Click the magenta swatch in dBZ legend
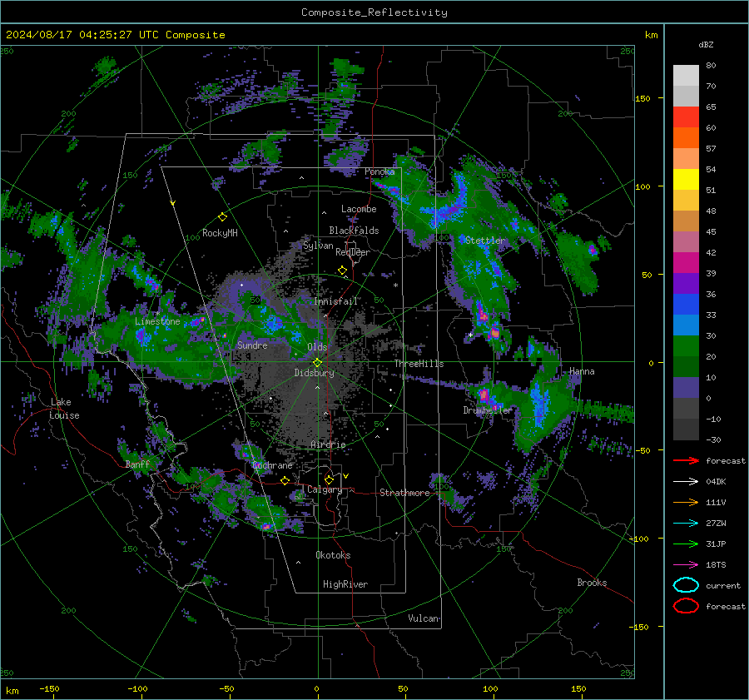This screenshot has height=700, width=749. [686, 262]
